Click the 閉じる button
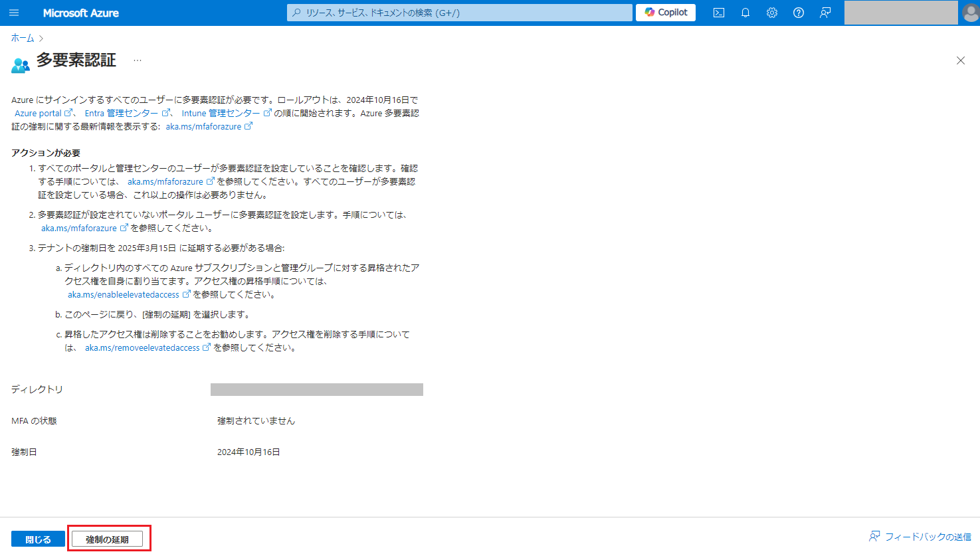 pos(38,538)
